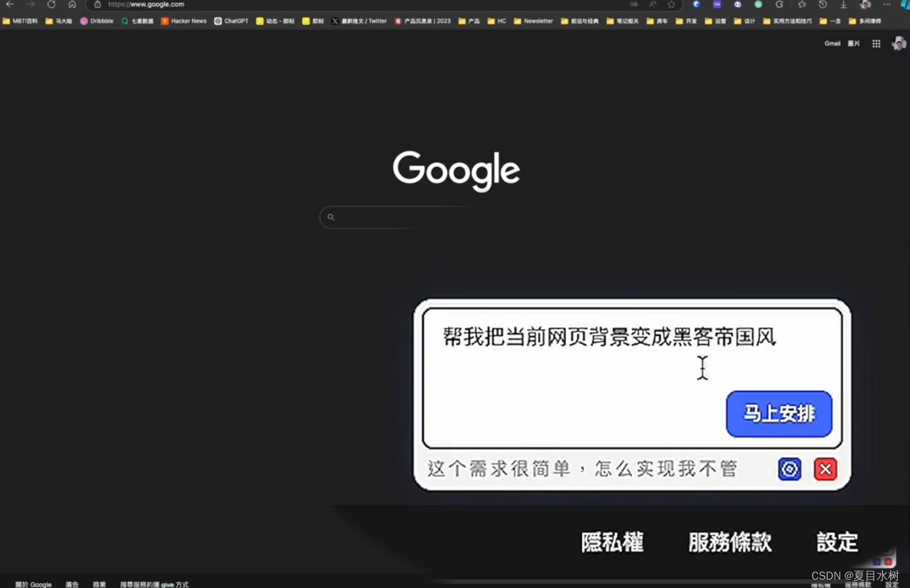Open the Hacker News bookmark

184,21
